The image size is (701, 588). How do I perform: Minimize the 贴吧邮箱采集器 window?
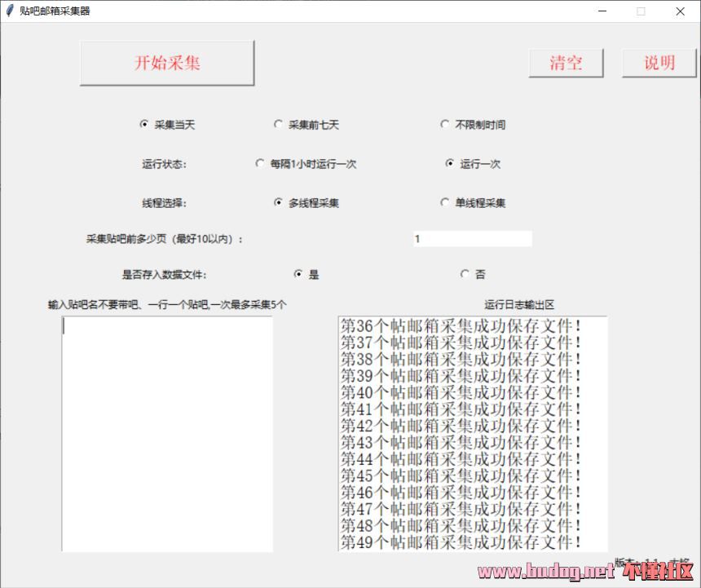[x=602, y=11]
